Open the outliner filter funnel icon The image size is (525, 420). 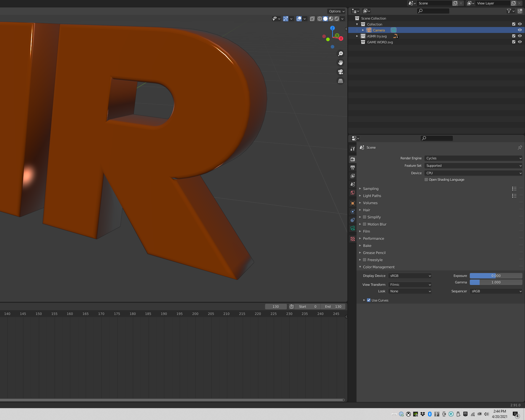pyautogui.click(x=509, y=11)
